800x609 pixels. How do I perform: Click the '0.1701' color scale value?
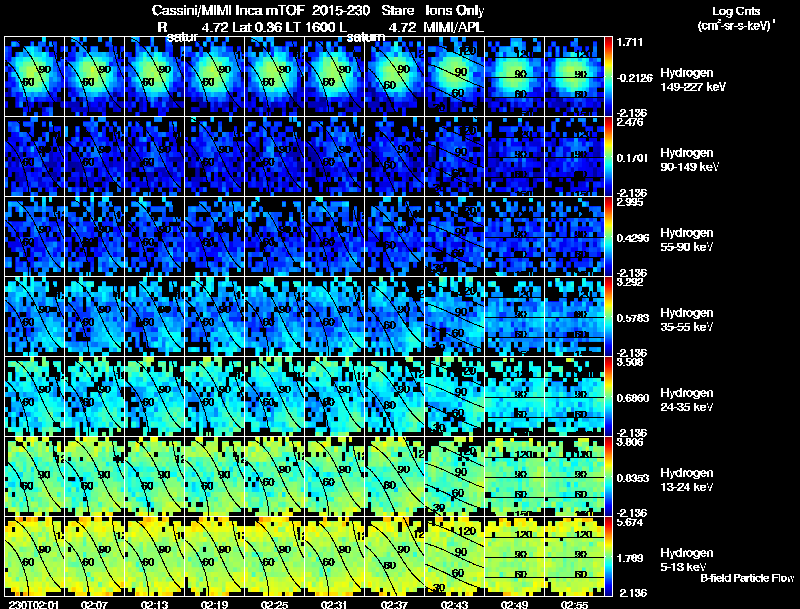click(x=633, y=158)
